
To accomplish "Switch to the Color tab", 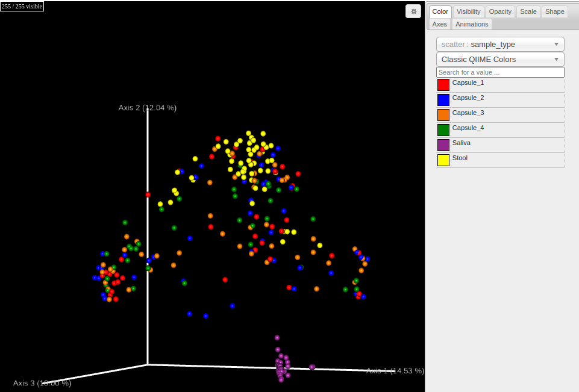I will pos(440,11).
